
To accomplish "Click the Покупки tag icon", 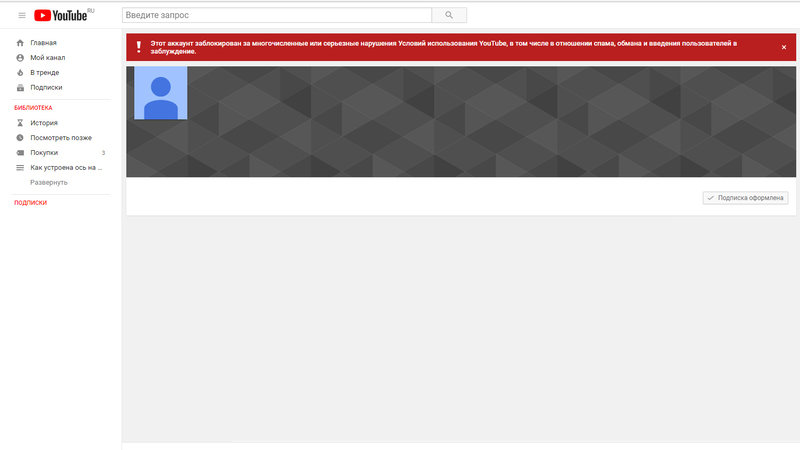I will 20,152.
